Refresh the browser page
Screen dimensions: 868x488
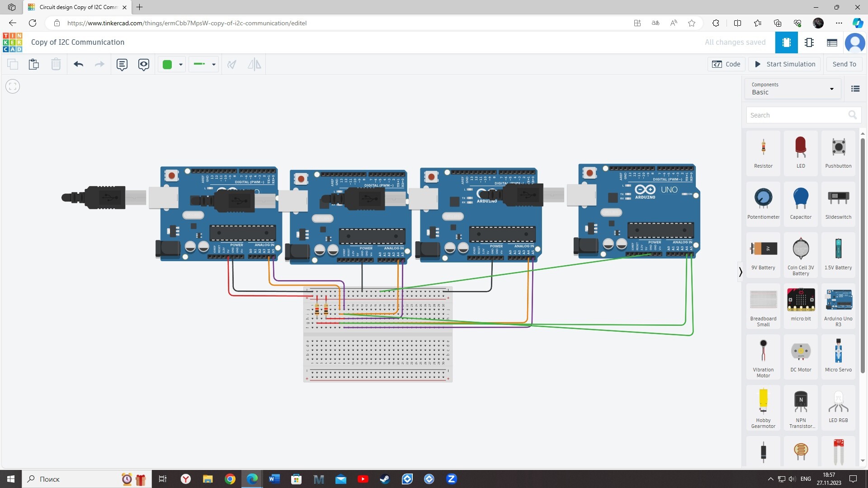point(33,23)
